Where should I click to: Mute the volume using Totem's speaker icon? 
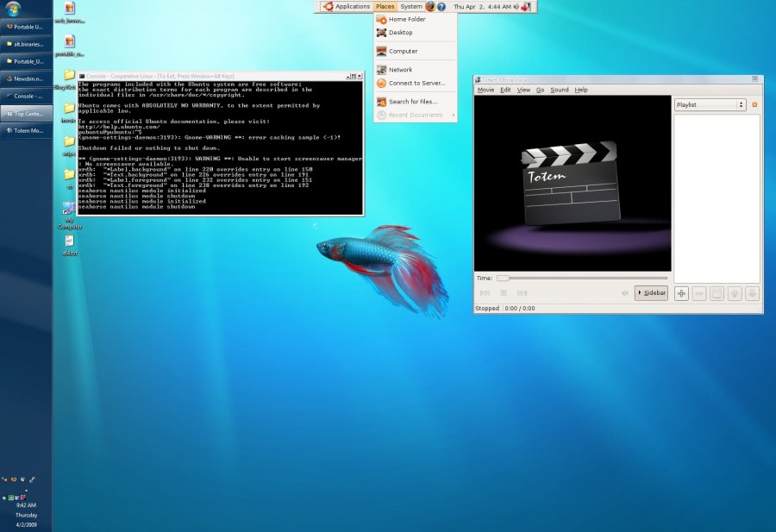624,293
